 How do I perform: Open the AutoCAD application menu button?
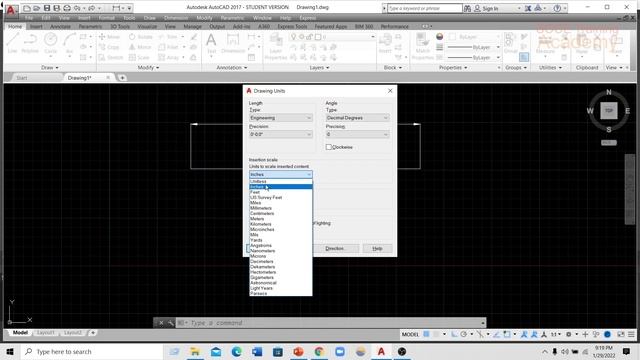point(11,9)
